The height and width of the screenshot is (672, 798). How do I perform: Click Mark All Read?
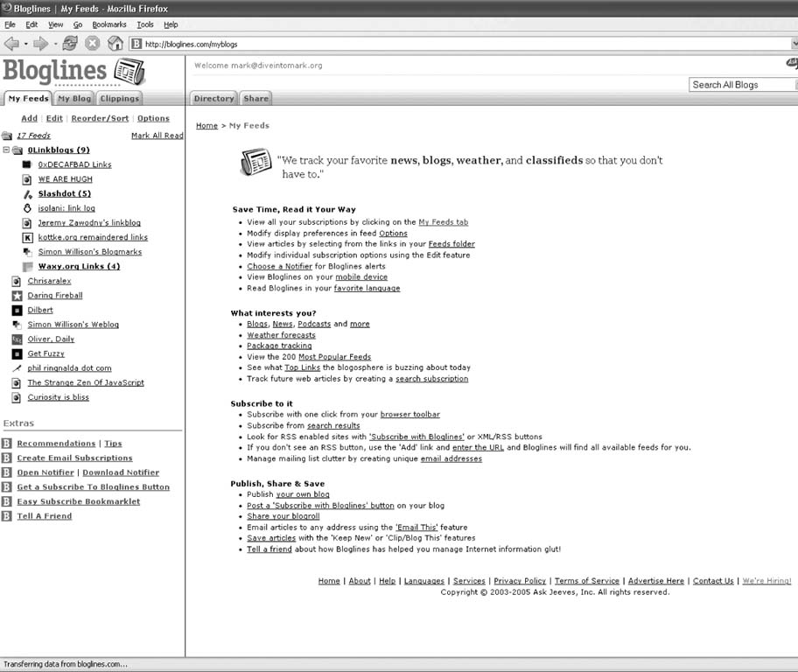(157, 136)
